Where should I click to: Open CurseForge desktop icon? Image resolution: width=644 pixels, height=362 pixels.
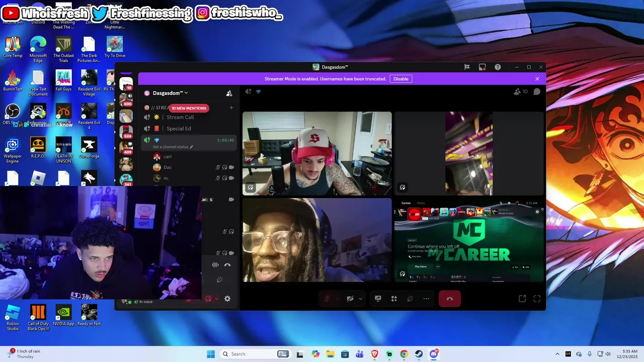click(89, 148)
